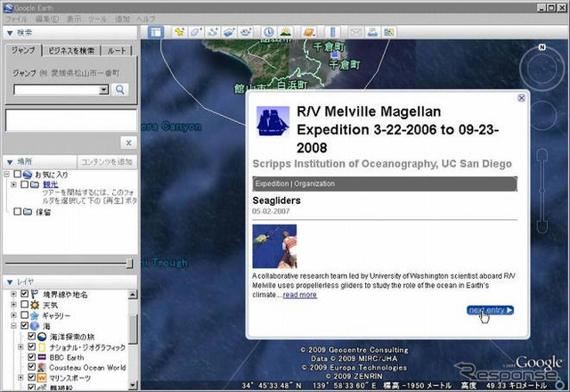This screenshot has width=570, height=392.
Task: Collapse the 海 layer tree node
Action: 13,326
